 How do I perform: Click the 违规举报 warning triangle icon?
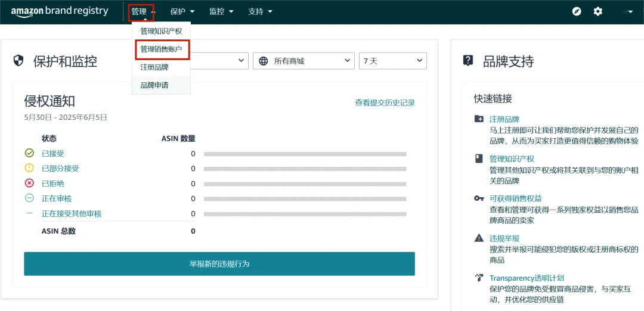tap(479, 238)
